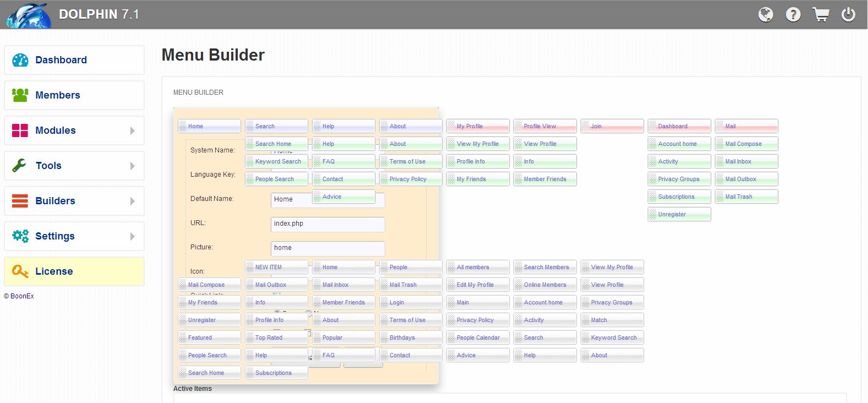Image resolution: width=868 pixels, height=403 pixels.
Task: Click the Language Key: form label
Action: pyautogui.click(x=213, y=175)
